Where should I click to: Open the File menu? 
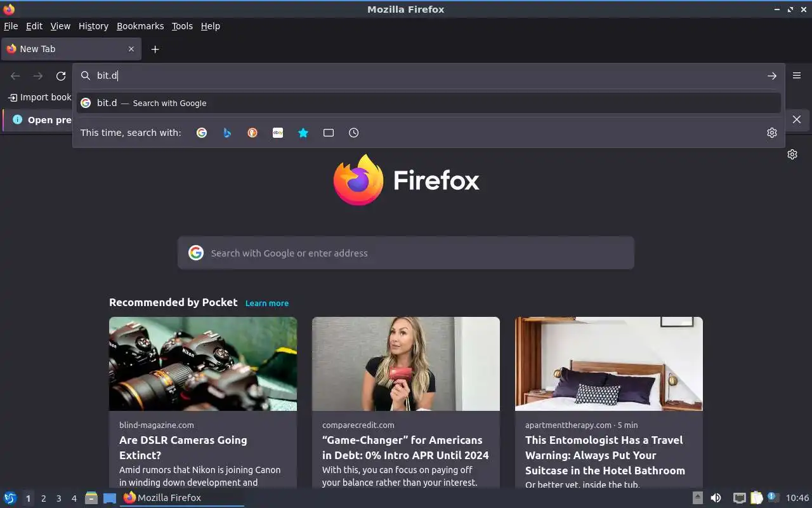pyautogui.click(x=11, y=26)
